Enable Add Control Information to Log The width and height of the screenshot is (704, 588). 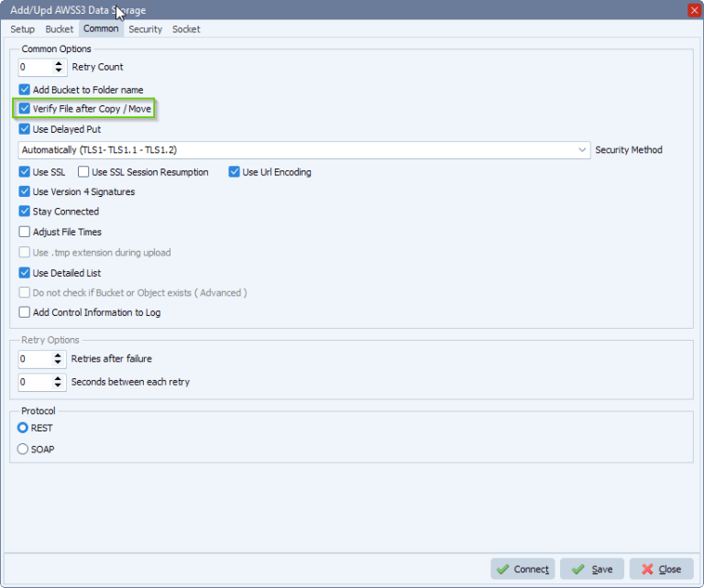(25, 312)
